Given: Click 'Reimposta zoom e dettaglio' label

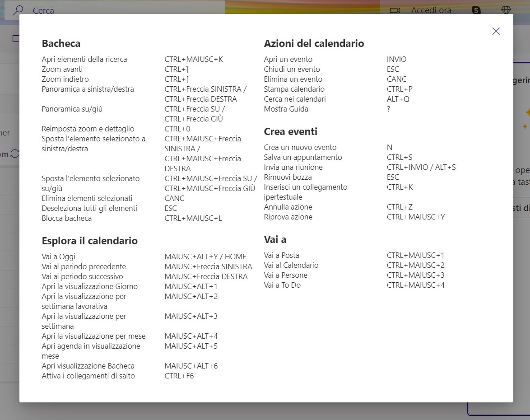Looking at the screenshot, I should (x=88, y=129).
